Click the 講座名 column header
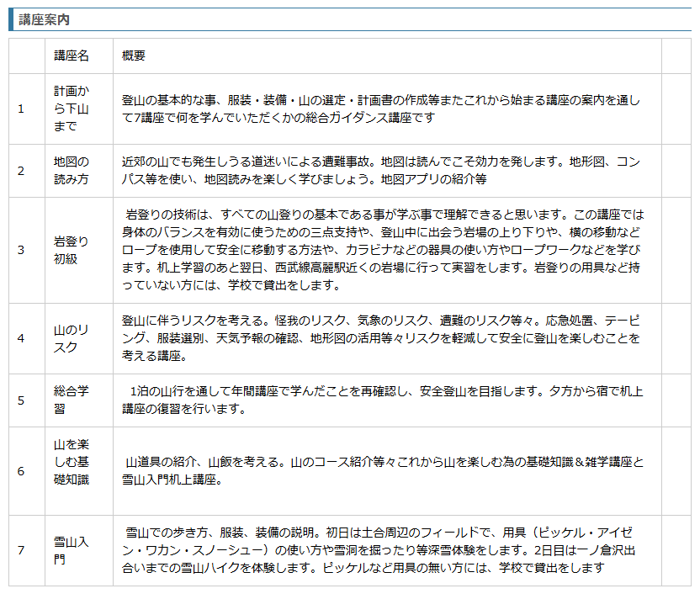Screen dimensions: 700x599 click(x=72, y=56)
